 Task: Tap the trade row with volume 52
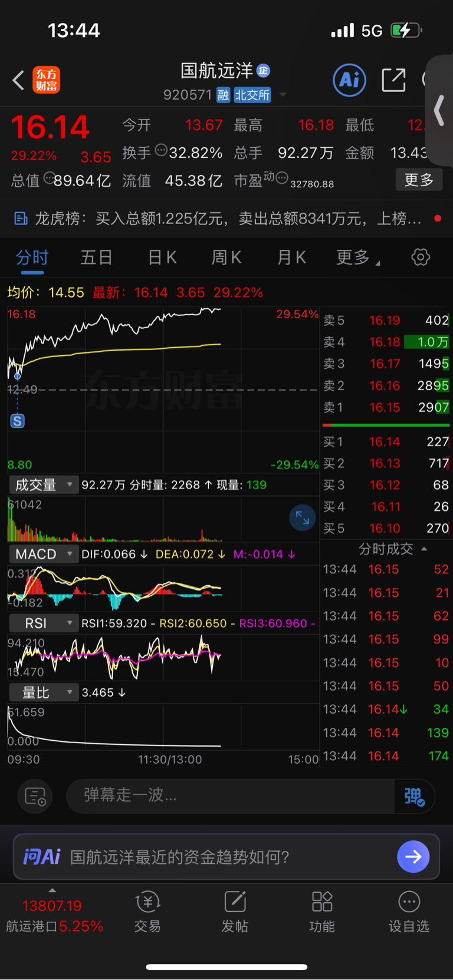[386, 570]
